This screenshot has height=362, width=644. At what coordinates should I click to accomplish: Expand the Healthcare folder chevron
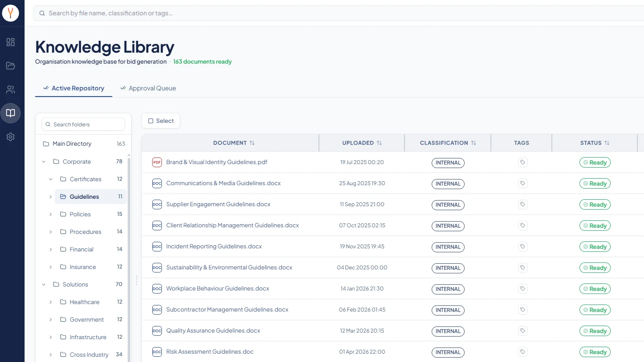51,302
